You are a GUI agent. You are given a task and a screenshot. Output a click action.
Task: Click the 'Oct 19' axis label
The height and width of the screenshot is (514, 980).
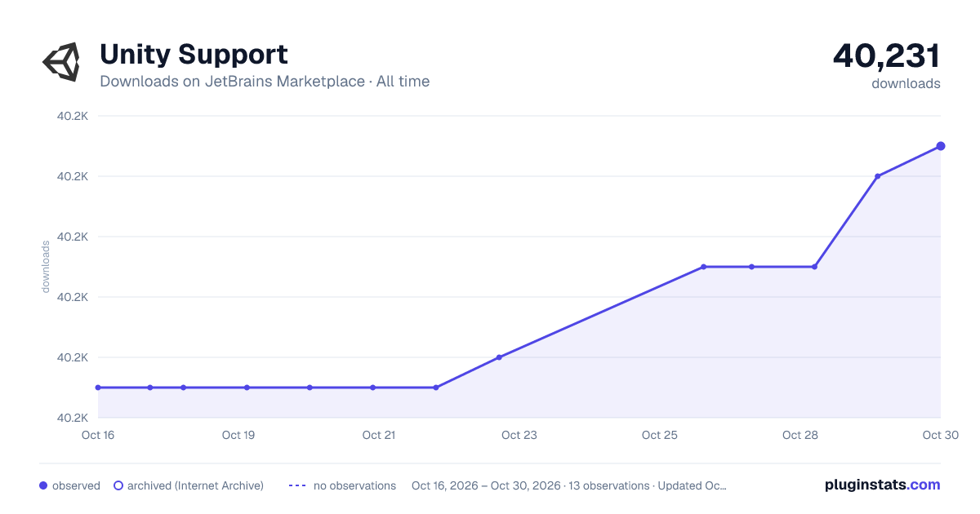[238, 435]
